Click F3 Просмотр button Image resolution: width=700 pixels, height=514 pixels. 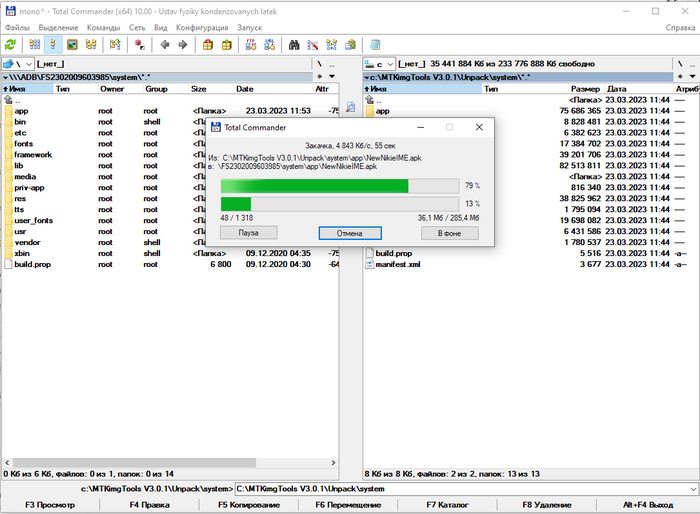[x=50, y=505]
